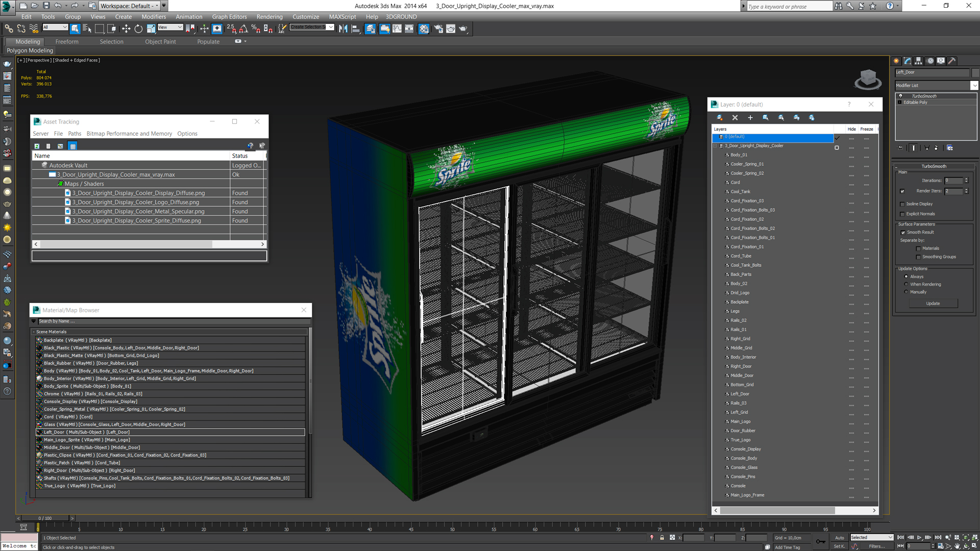Image resolution: width=980 pixels, height=551 pixels.
Task: Open the Hierarchy command panel tab
Action: (919, 61)
